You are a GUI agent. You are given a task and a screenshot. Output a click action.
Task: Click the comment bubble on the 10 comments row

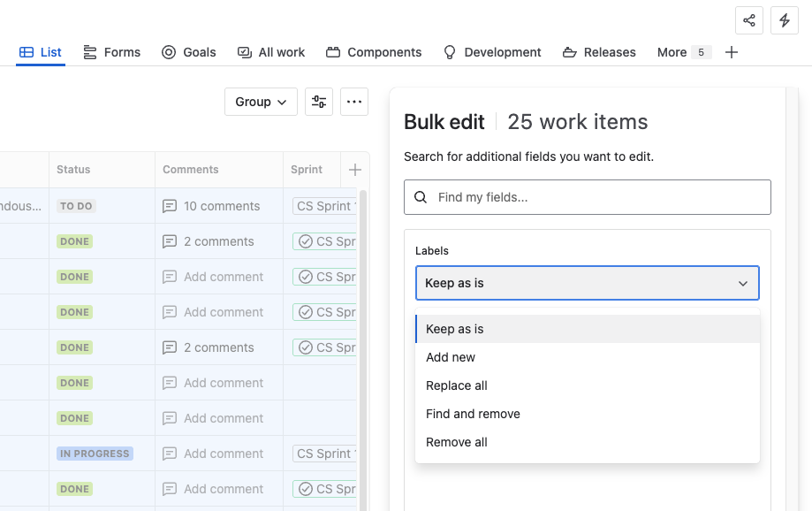(169, 205)
